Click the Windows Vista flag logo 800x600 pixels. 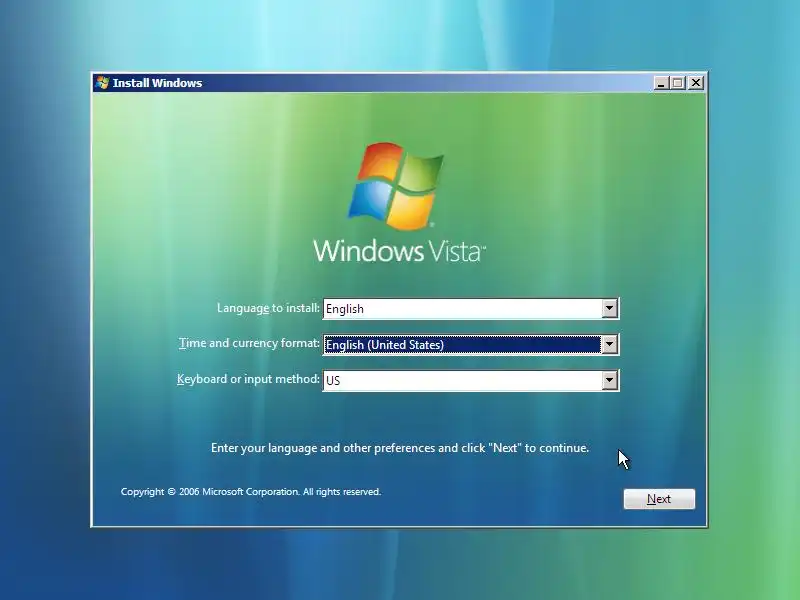pos(396,186)
